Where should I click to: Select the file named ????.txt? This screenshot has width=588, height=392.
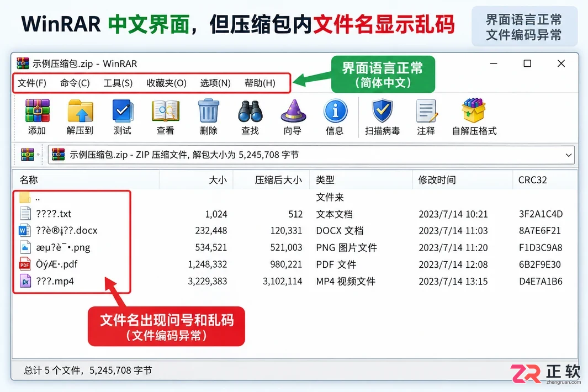pyautogui.click(x=54, y=214)
